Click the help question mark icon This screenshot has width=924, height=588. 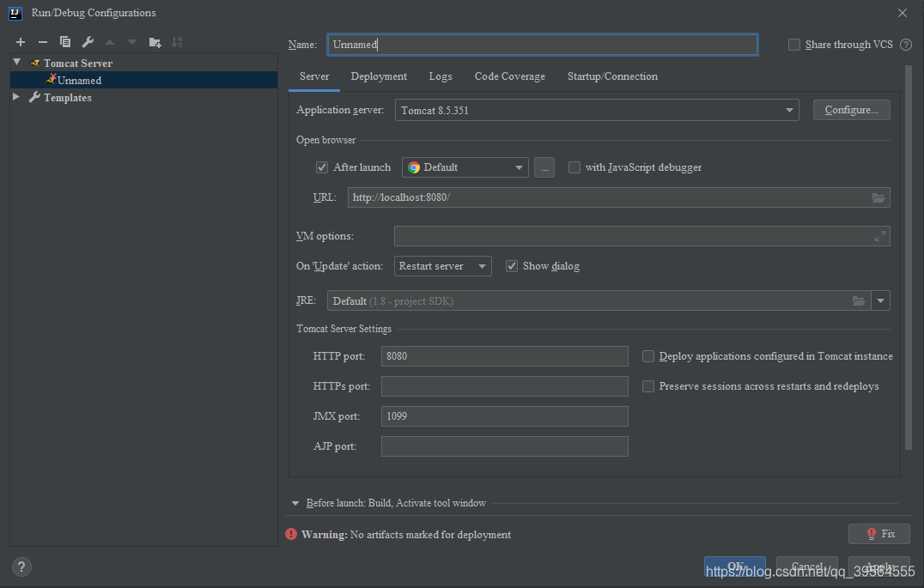pyautogui.click(x=21, y=567)
